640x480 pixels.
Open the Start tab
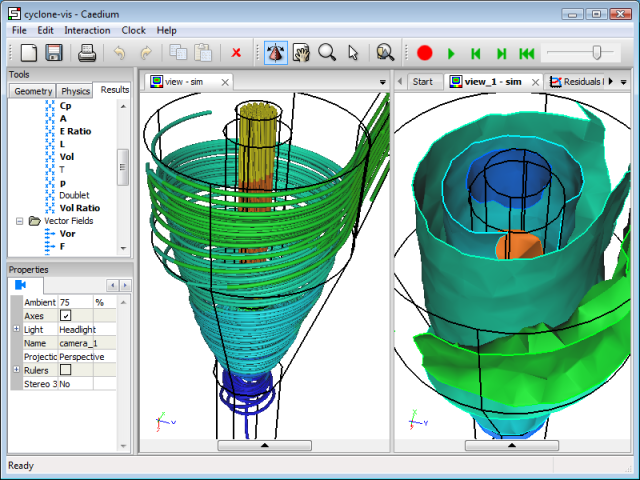click(422, 82)
